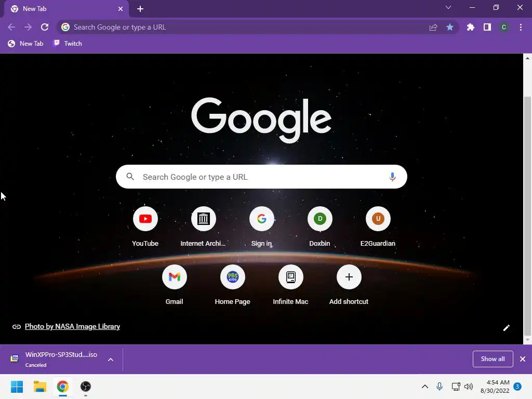
Task: Open the notification count badge
Action: click(x=517, y=387)
